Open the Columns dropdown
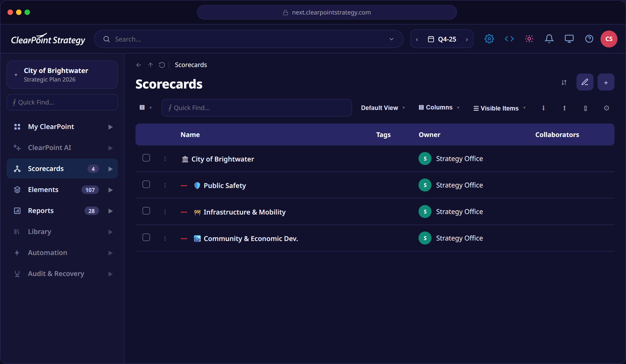This screenshot has width=626, height=364. (x=439, y=108)
